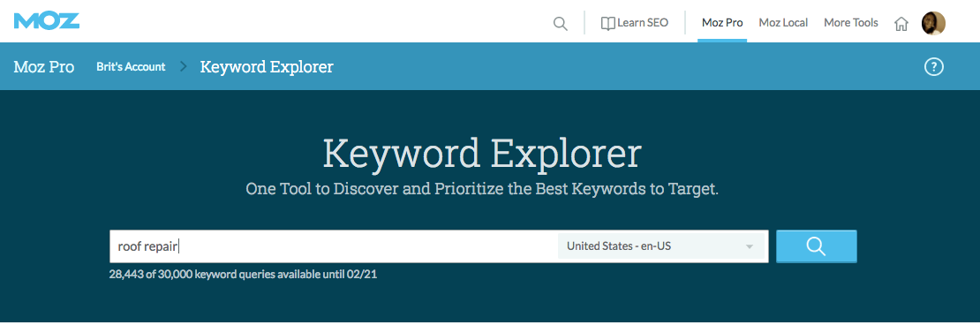Open the More Tools menu
This screenshot has height=325, width=980.
click(850, 22)
